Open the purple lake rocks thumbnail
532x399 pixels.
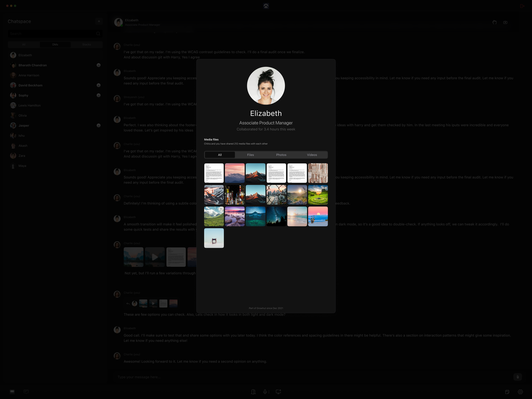coord(235,217)
